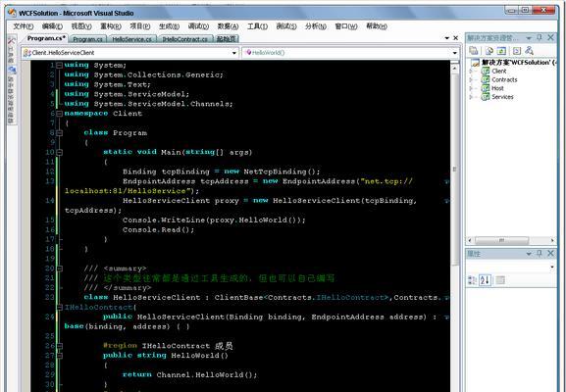
Task: Open the HelloWorld() members dropdown
Action: point(455,53)
